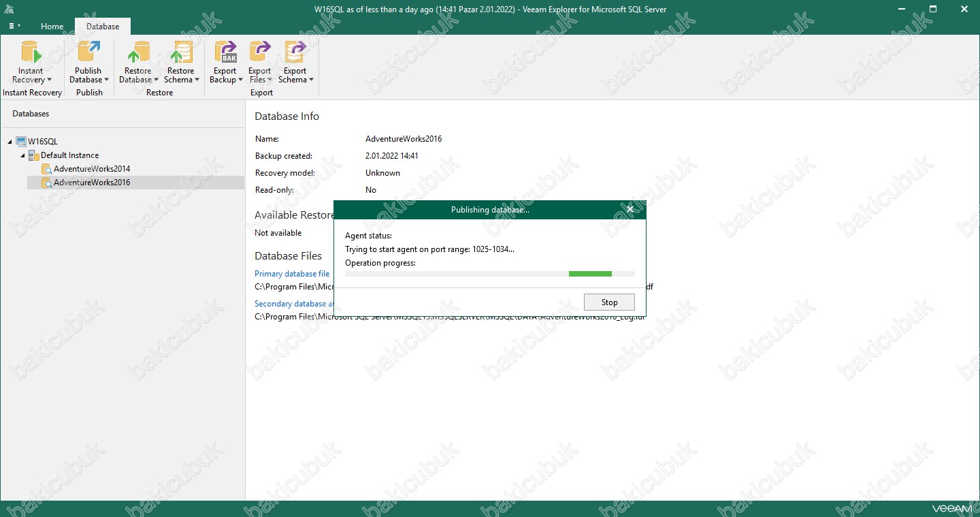Viewport: 980px width, 517px height.
Task: Click the Export Files ribbon icon
Action: [260, 53]
